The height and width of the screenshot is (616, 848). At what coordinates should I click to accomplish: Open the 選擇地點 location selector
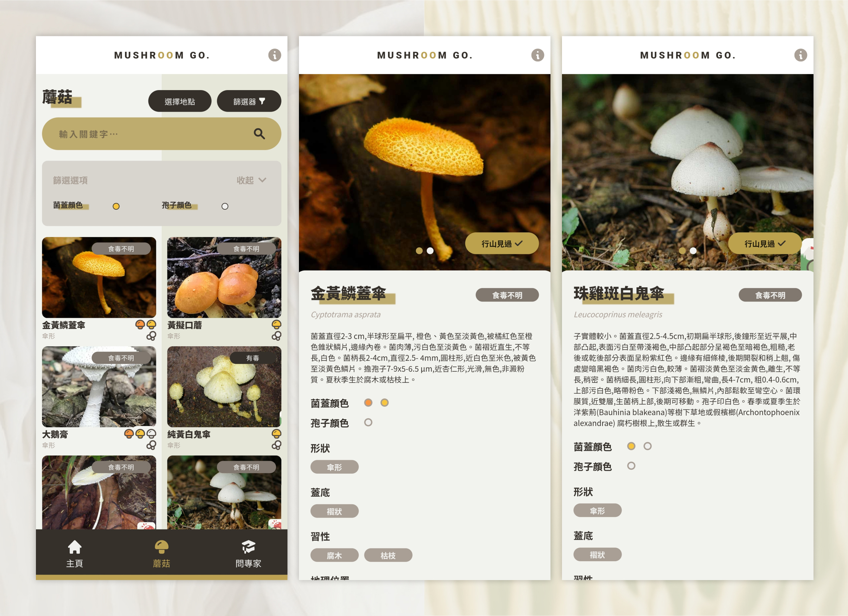point(179,101)
